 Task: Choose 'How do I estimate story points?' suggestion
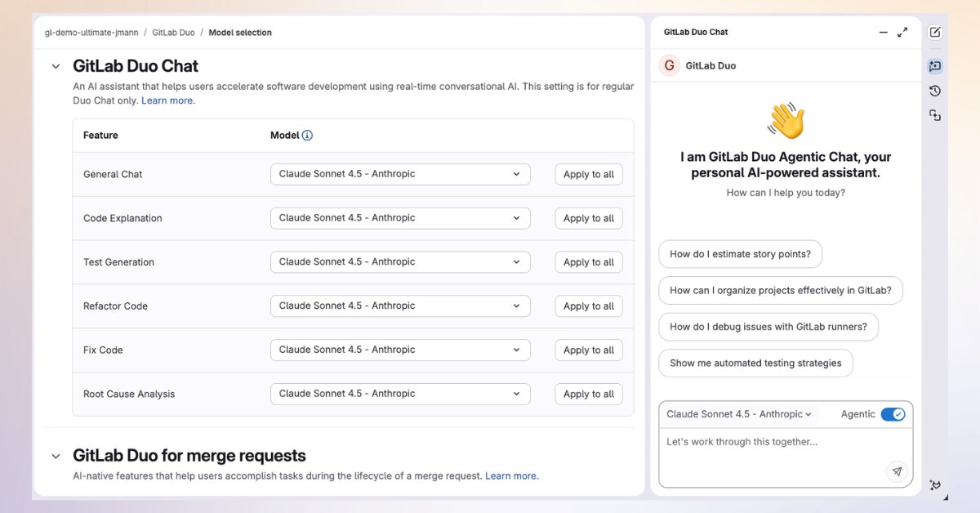(740, 254)
